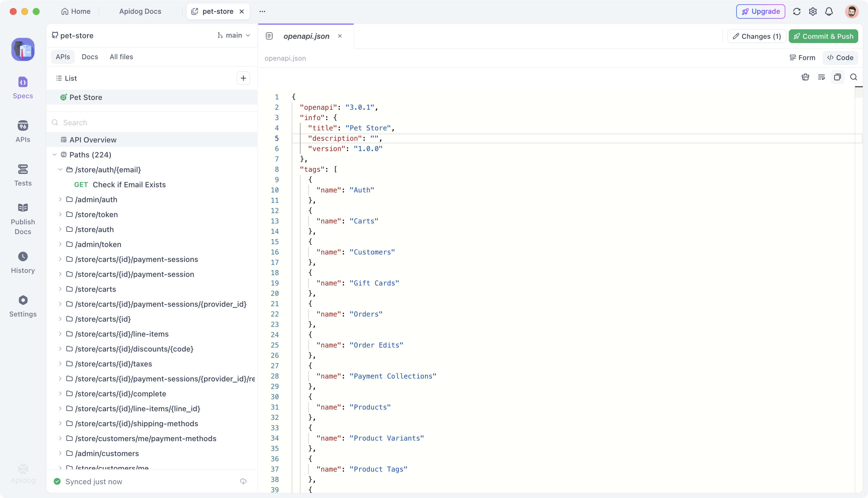The width and height of the screenshot is (868, 498).
Task: Select the All files tab
Action: click(121, 57)
